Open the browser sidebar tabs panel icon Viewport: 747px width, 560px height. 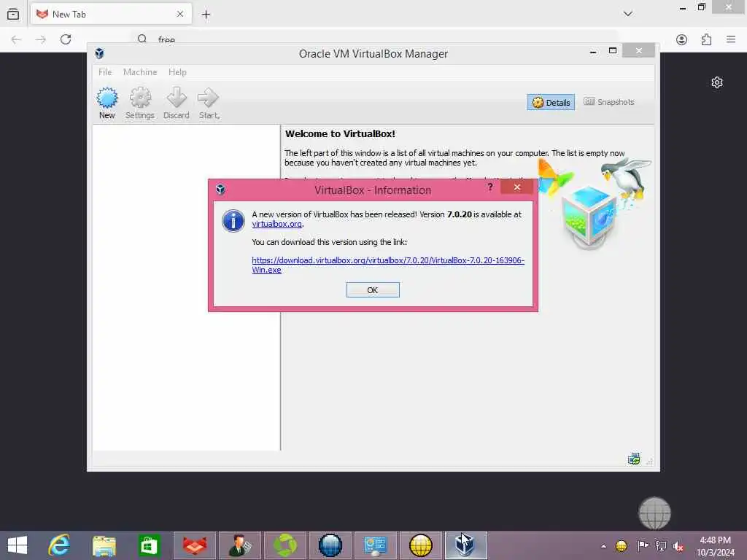(13, 15)
